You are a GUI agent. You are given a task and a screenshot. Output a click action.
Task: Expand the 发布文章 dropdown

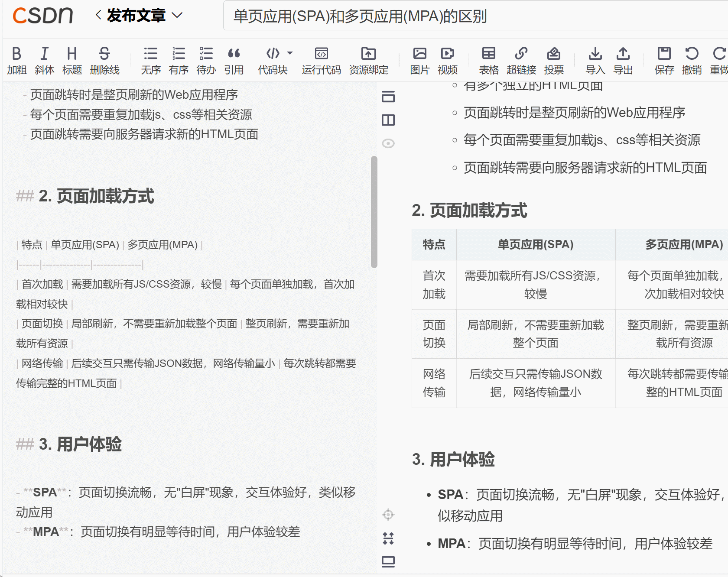177,15
